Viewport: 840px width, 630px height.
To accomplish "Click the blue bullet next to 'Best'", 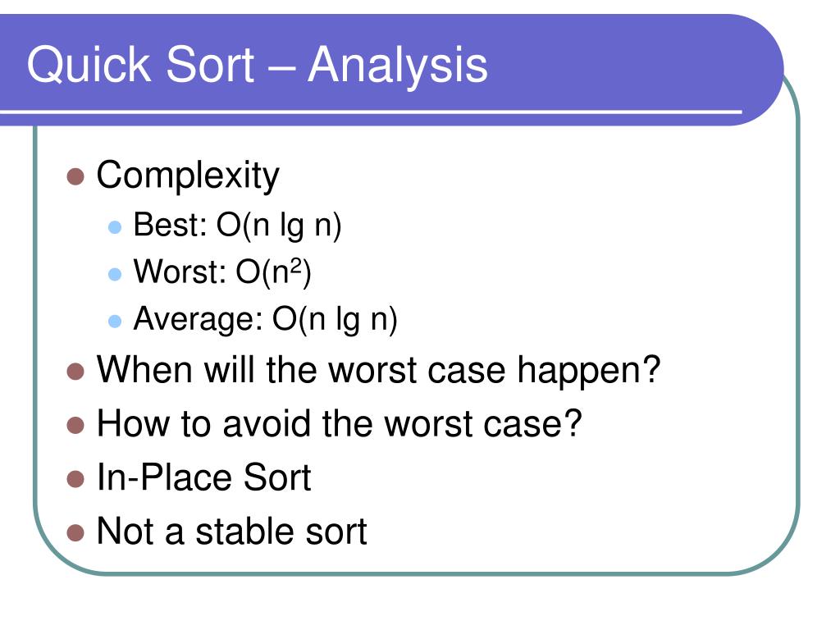I will click(115, 227).
